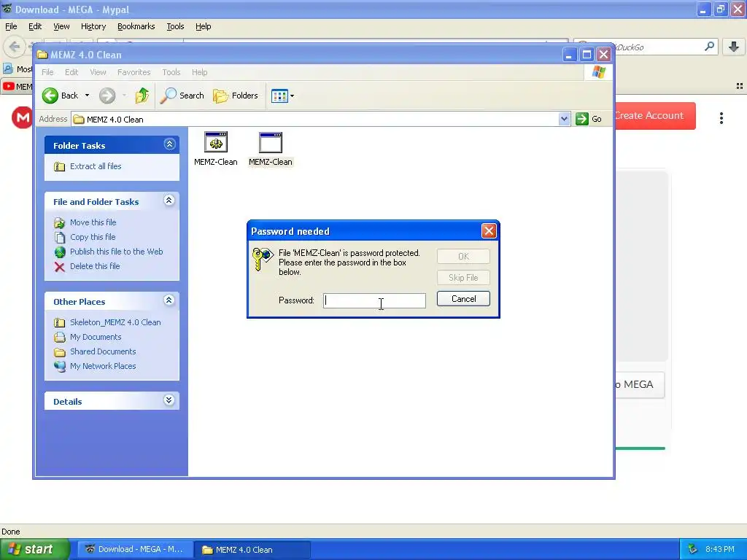Open the Views icon menu
The width and height of the screenshot is (747, 560).
pyautogui.click(x=282, y=96)
